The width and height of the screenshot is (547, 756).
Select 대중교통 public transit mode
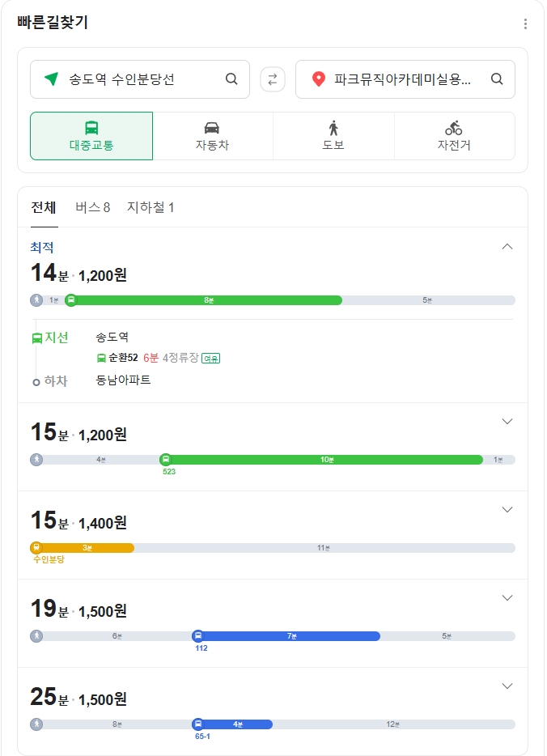point(91,136)
